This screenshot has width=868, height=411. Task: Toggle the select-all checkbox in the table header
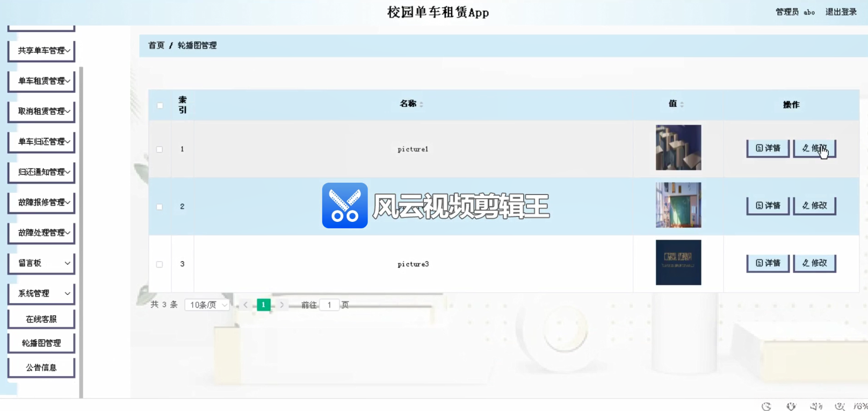[x=160, y=105]
